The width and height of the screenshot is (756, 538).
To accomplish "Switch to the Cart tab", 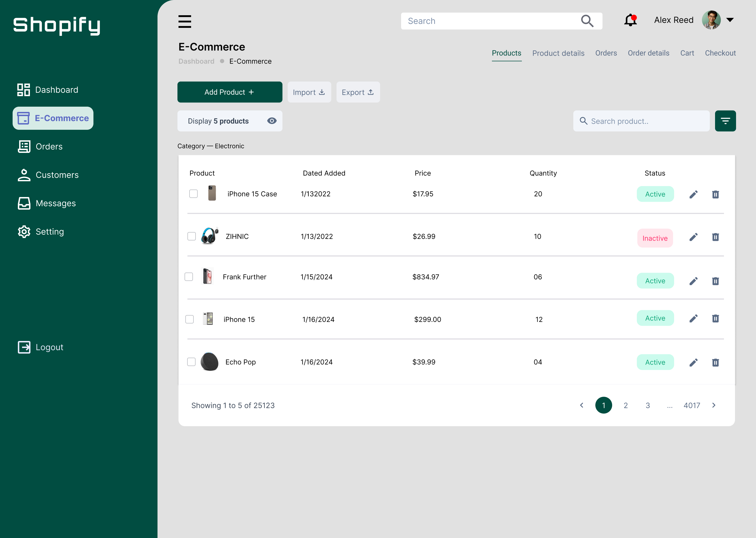I will click(x=687, y=53).
